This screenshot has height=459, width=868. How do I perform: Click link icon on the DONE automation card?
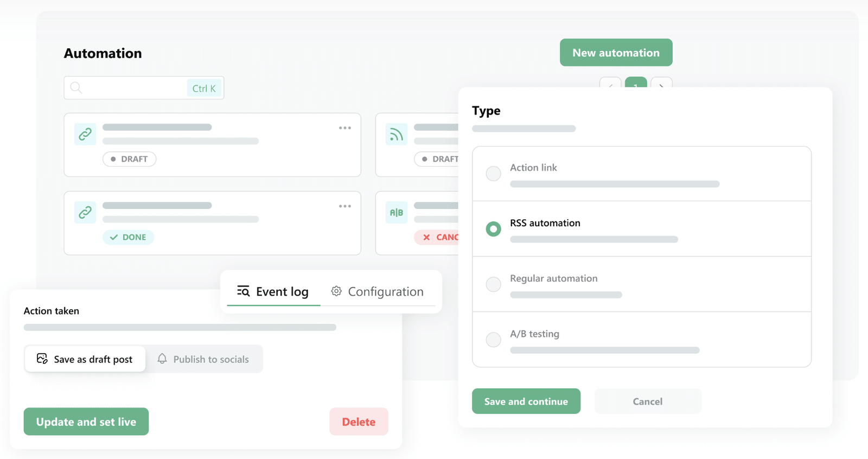tap(85, 212)
